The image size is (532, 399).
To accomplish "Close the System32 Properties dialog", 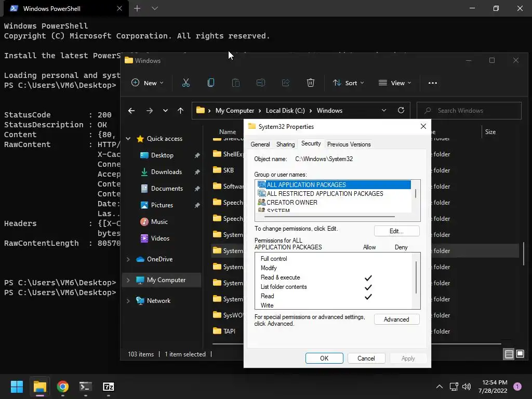I will tap(423, 126).
